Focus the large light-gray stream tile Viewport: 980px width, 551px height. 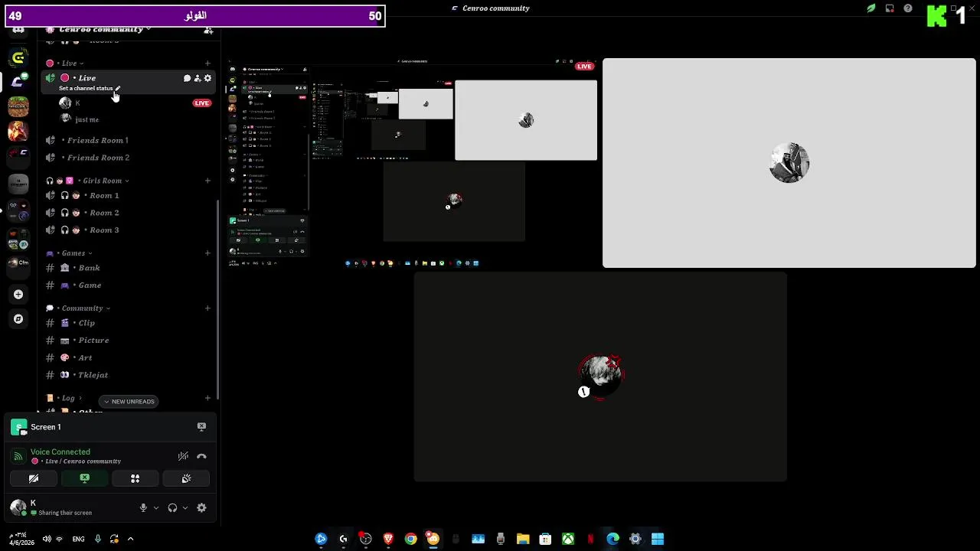(x=789, y=163)
